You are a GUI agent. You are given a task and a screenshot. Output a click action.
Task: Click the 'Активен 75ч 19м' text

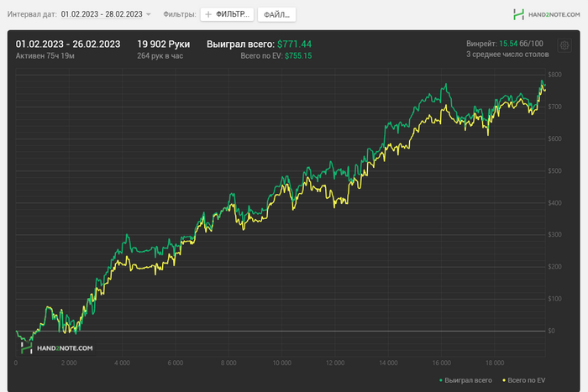point(45,56)
